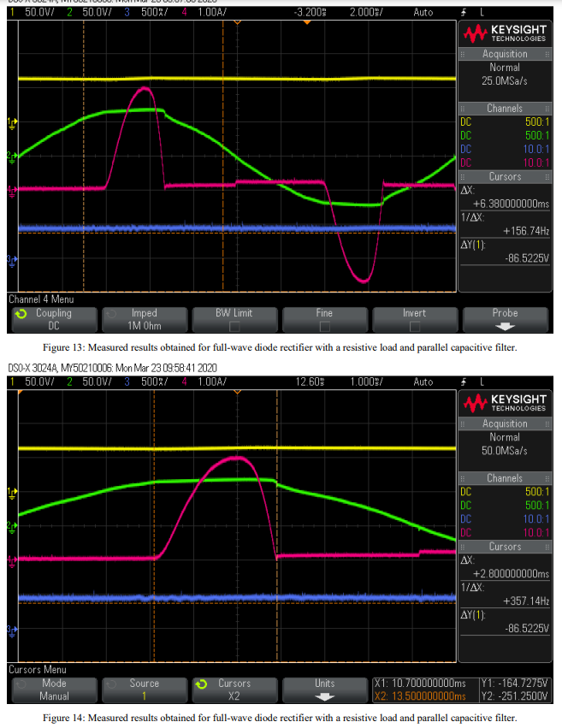Viewport: 562px width, 728px height.
Task: Click the rising-edge trigger icon in Figure 14
Action: tap(463, 382)
